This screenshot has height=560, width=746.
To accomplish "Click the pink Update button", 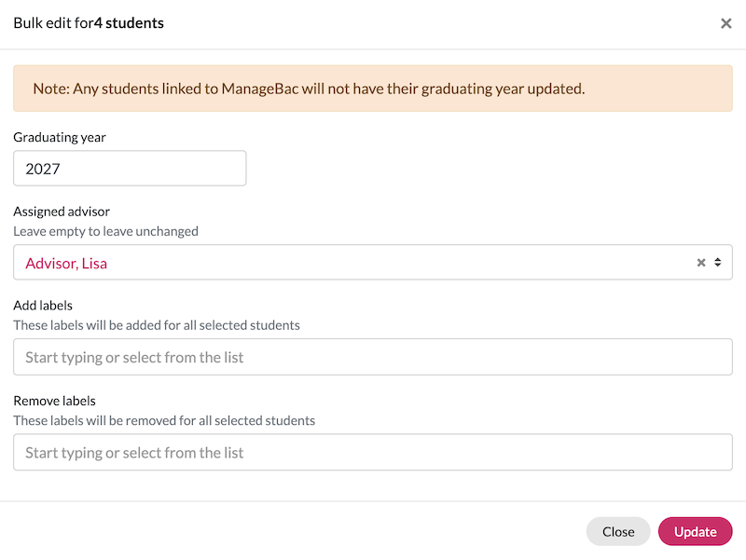I will point(695,531).
